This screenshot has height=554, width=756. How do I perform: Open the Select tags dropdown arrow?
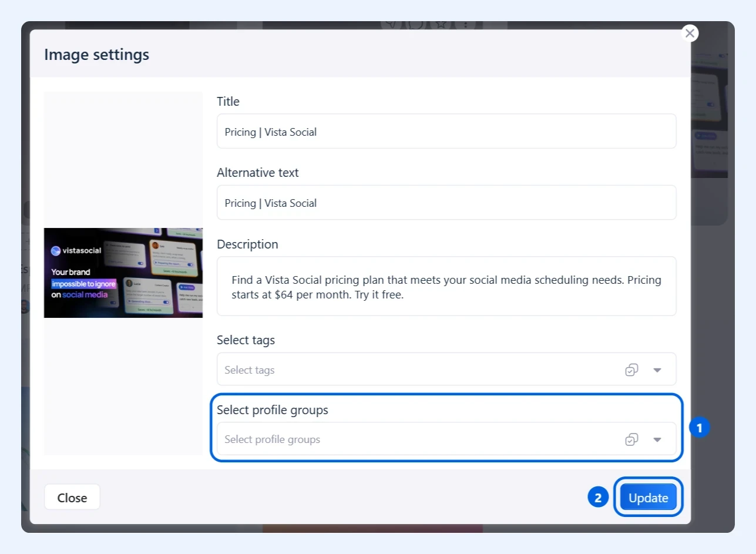point(657,370)
